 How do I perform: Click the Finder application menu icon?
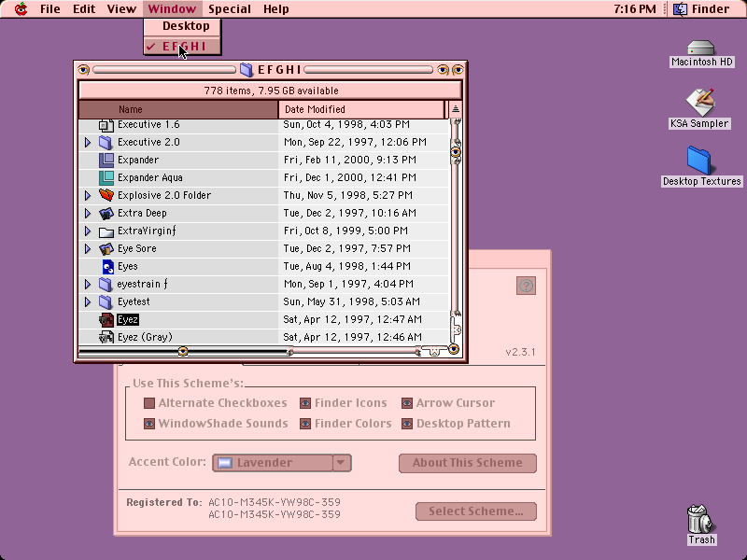[x=680, y=8]
